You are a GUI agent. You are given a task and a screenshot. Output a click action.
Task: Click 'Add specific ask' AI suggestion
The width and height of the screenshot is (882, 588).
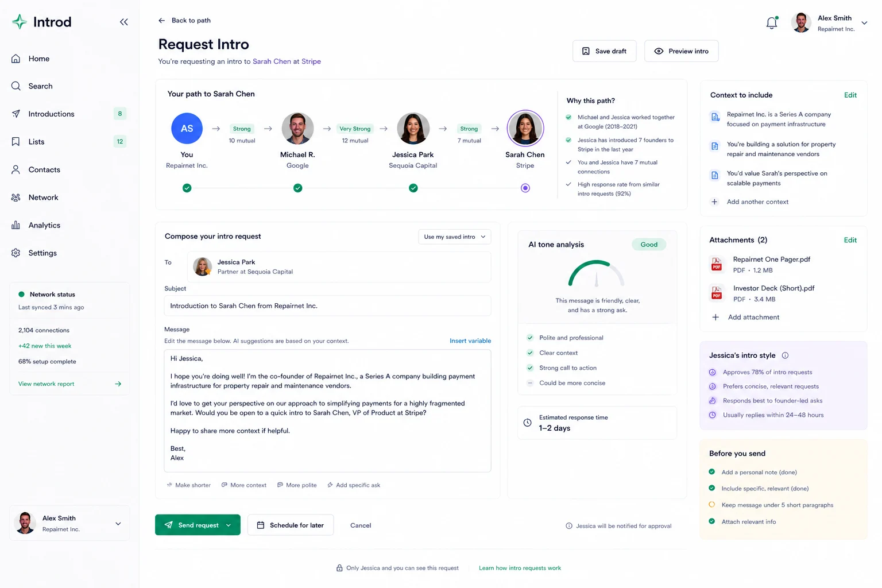click(x=354, y=485)
